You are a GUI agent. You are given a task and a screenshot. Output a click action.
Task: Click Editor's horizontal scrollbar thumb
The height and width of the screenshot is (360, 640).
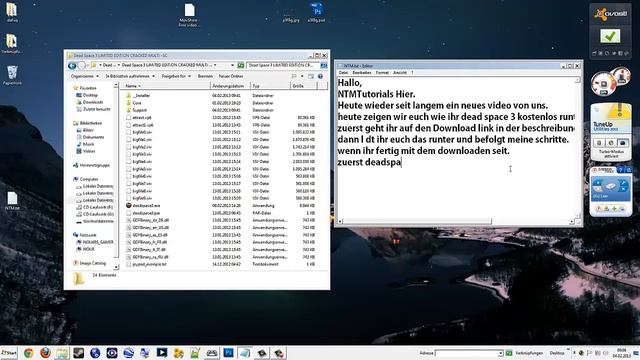coord(417,221)
